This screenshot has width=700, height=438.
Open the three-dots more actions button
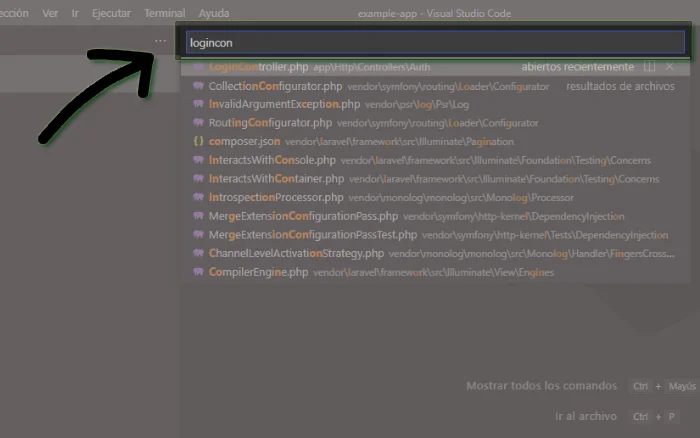pos(160,41)
